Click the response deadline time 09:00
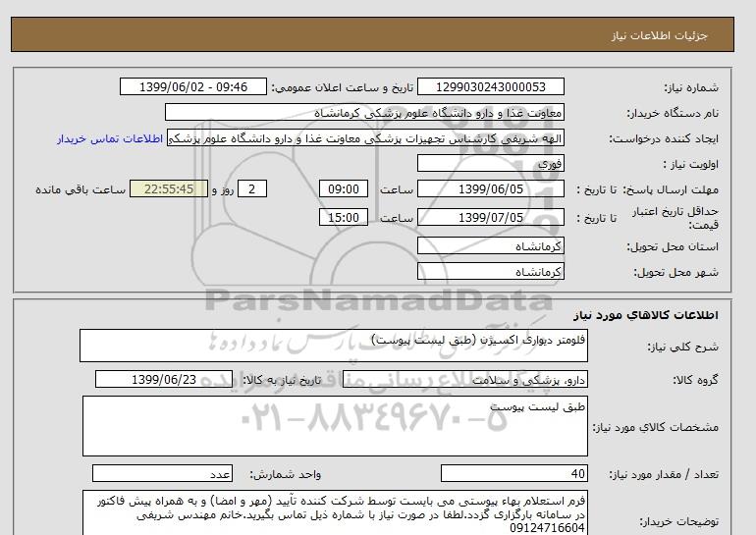Screen dimensions: 756x535 [x=344, y=188]
